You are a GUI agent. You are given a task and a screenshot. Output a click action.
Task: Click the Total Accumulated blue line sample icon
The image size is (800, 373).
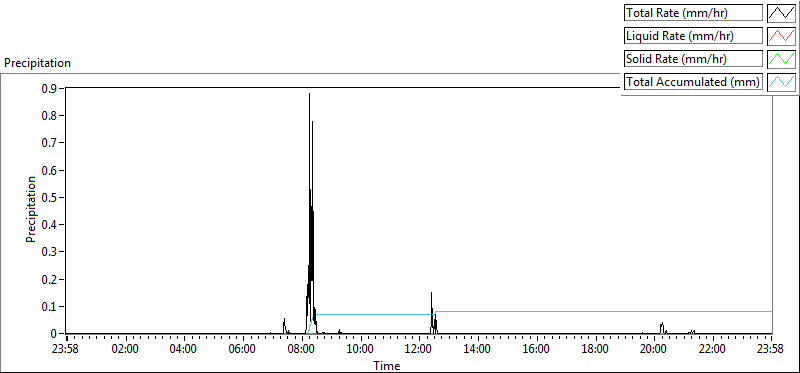click(781, 82)
